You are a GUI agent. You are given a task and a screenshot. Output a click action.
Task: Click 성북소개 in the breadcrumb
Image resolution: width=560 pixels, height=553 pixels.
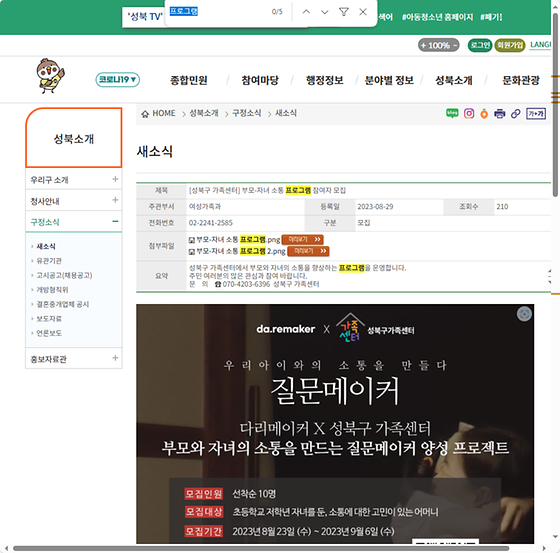[x=204, y=113]
